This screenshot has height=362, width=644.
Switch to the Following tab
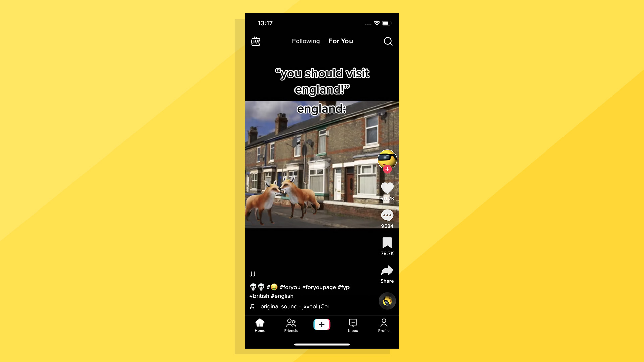(x=306, y=41)
